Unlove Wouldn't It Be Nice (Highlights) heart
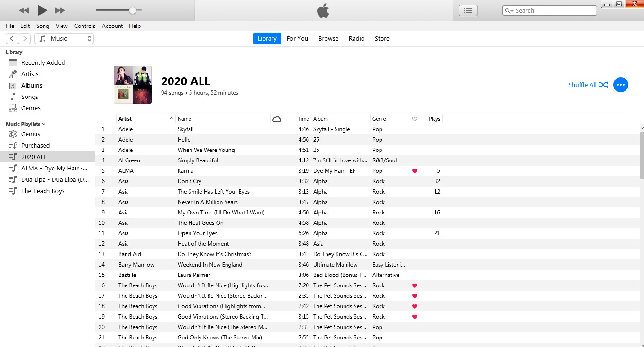The height and width of the screenshot is (347, 644). pyautogui.click(x=415, y=285)
